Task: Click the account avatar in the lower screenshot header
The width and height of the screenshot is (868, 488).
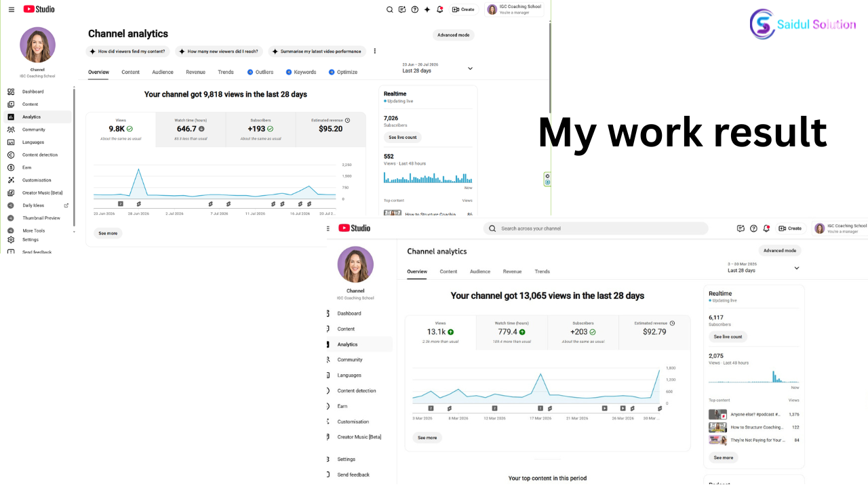Action: coord(819,228)
